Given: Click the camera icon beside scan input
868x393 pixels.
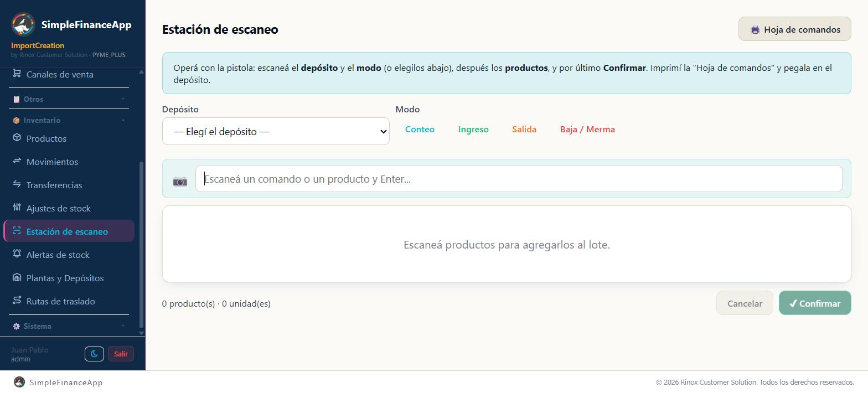Looking at the screenshot, I should click(x=180, y=181).
